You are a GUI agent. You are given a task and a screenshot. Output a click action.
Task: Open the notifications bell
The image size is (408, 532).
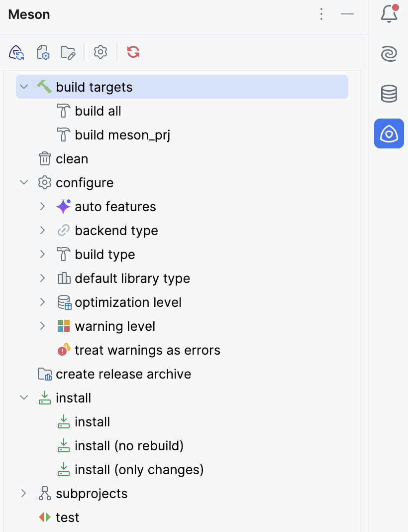point(389,14)
